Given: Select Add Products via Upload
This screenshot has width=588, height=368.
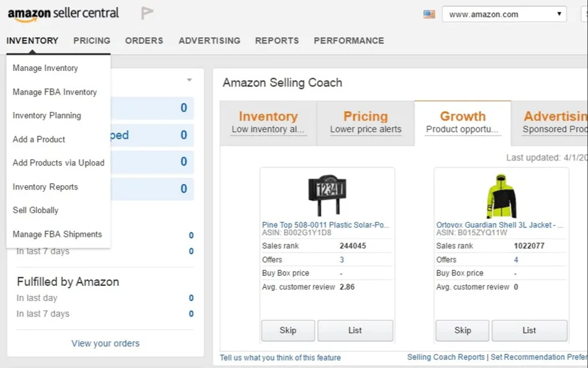Looking at the screenshot, I should pyautogui.click(x=58, y=163).
